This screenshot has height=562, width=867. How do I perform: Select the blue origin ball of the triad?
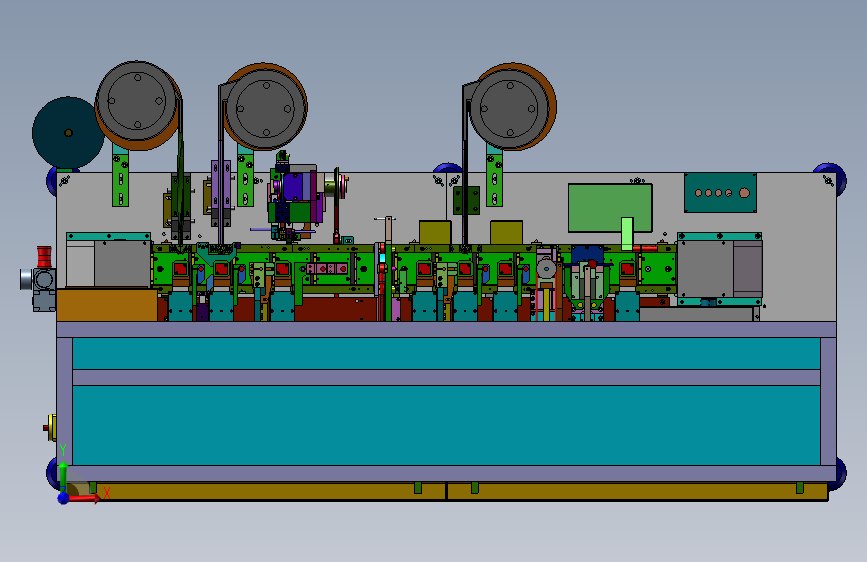click(64, 498)
